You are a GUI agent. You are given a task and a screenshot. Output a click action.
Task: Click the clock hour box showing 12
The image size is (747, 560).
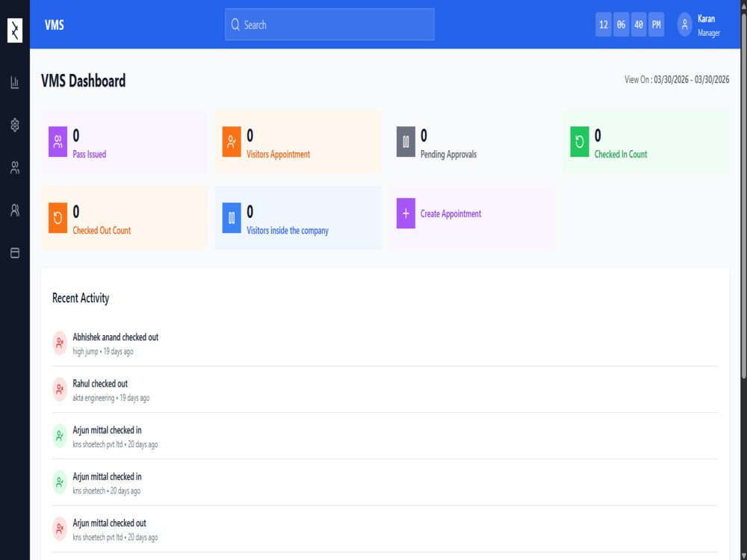604,25
